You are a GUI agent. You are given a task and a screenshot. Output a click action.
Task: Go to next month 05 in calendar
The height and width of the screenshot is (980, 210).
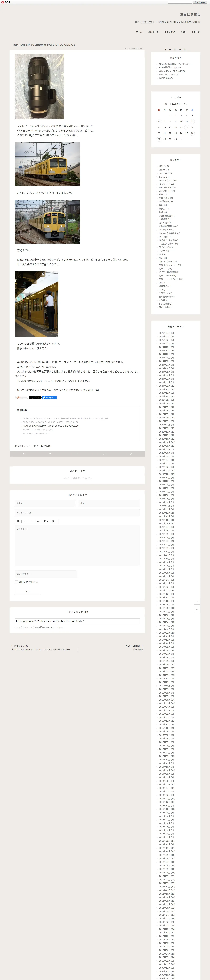point(186,104)
